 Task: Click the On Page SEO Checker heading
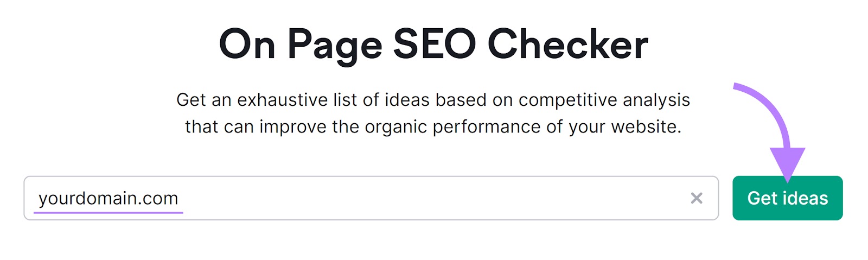433,44
